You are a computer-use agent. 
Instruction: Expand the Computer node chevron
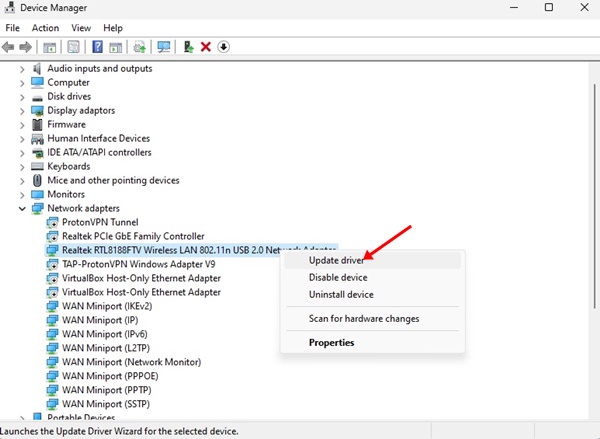pos(22,83)
